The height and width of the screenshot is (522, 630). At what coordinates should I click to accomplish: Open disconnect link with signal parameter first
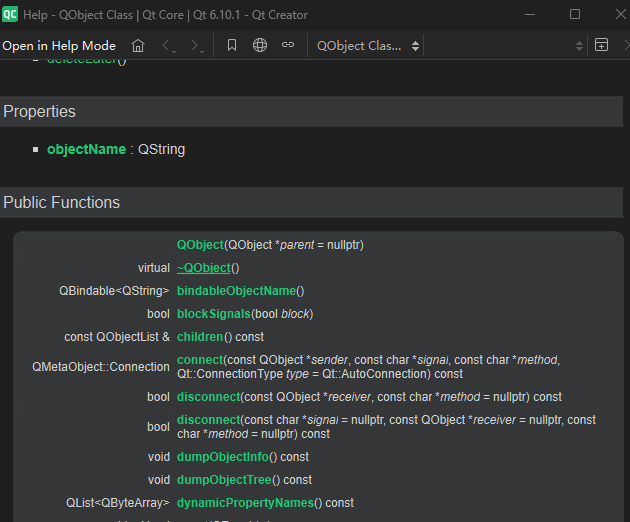click(209, 420)
